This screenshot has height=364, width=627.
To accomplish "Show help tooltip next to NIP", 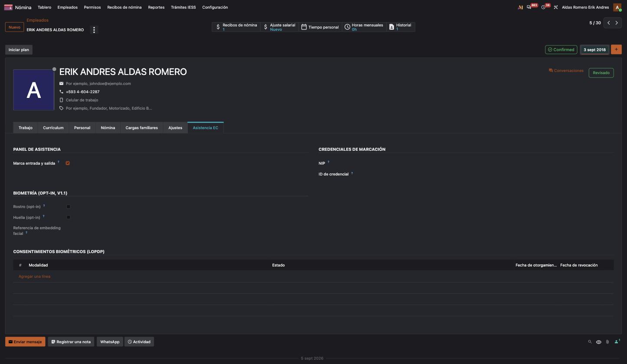I will coord(328,162).
